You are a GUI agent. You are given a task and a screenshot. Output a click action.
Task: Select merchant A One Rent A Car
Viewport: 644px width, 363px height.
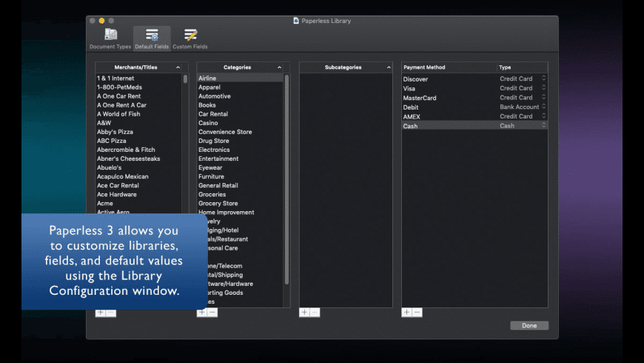tap(138, 105)
